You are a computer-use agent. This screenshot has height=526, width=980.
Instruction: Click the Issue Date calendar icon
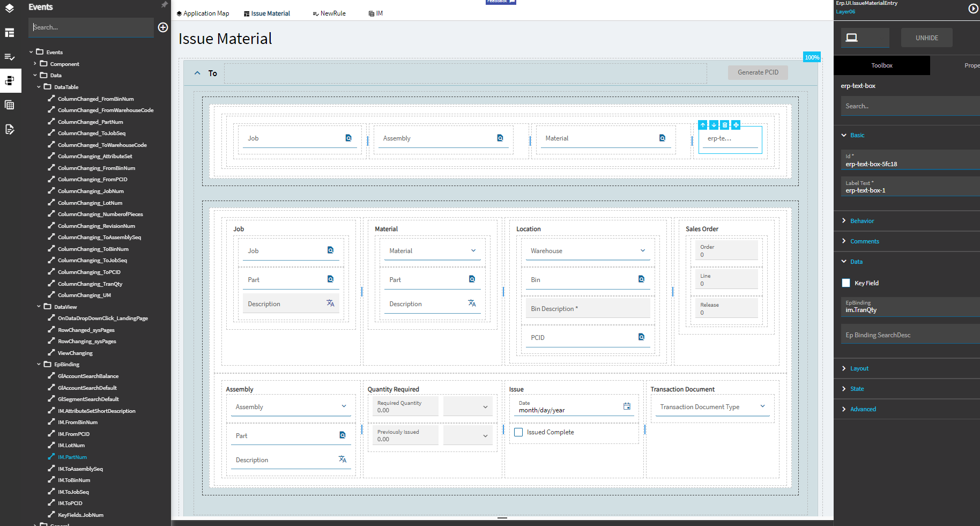point(627,406)
